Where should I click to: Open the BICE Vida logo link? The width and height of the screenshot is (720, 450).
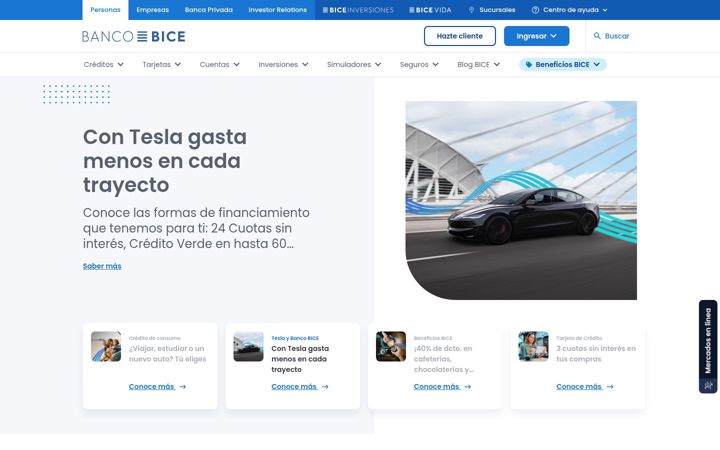430,10
